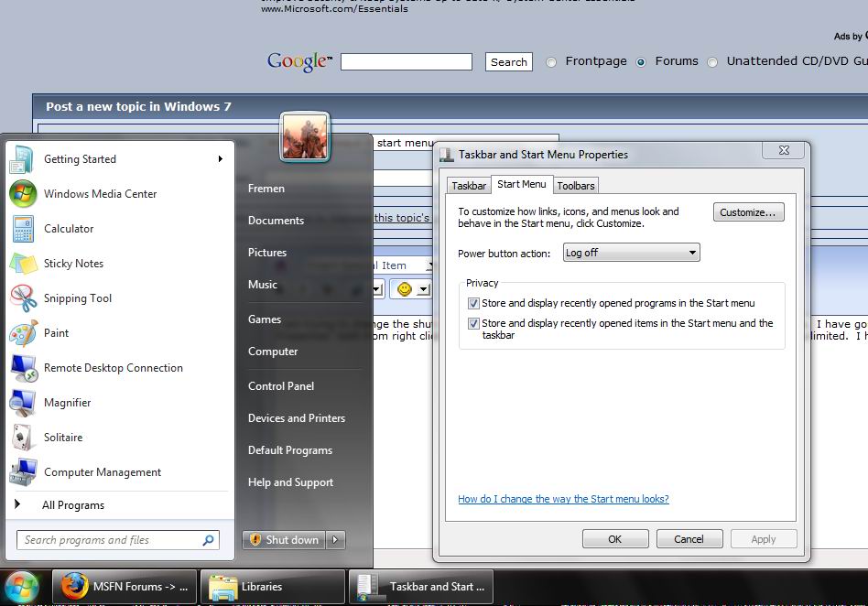Open the Start menu help link
The image size is (868, 606).
click(x=562, y=499)
